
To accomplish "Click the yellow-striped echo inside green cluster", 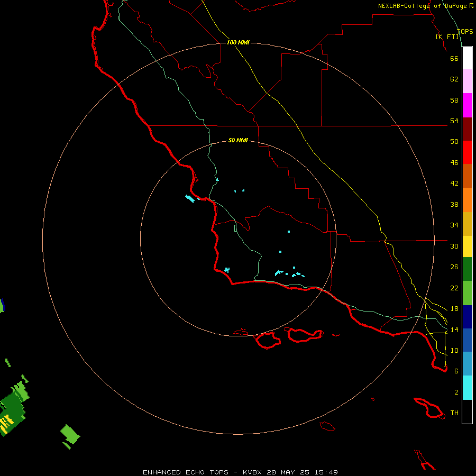I will point(5,424).
